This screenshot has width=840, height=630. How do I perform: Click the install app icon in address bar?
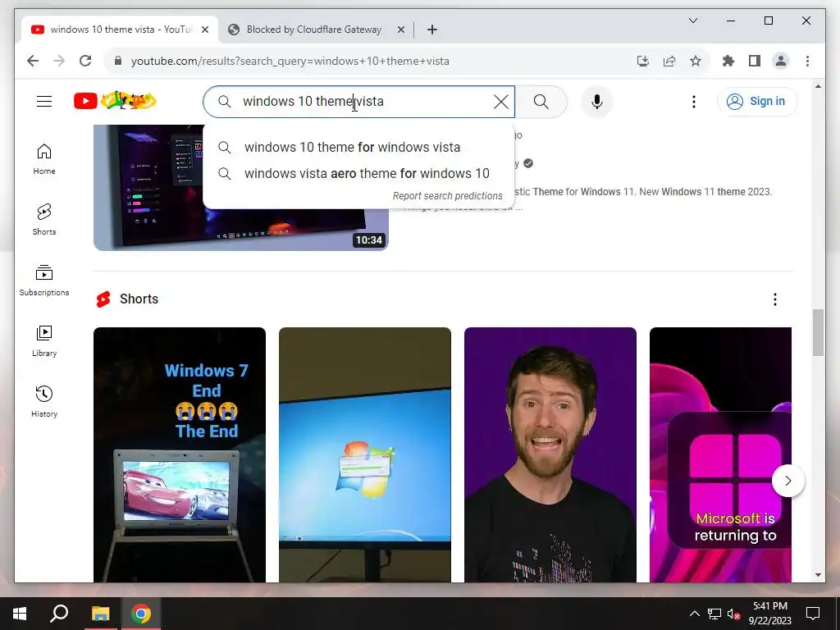pyautogui.click(x=643, y=61)
